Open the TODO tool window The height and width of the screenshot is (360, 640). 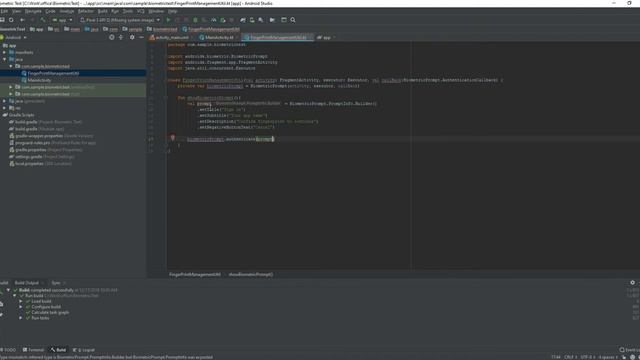[9, 350]
